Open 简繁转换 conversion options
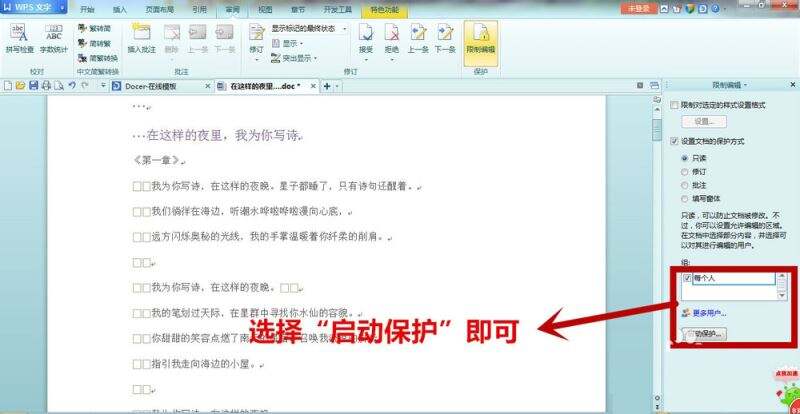The width and height of the screenshot is (800, 414). point(98,58)
